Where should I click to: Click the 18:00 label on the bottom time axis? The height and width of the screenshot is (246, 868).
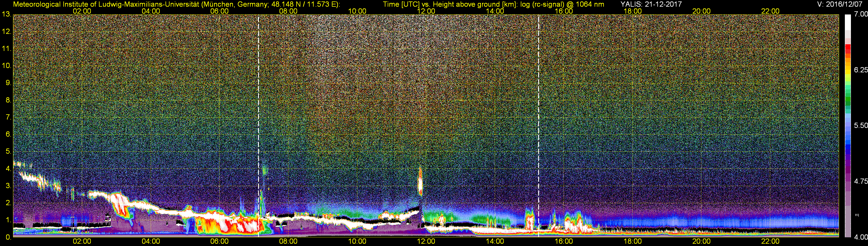click(x=632, y=241)
